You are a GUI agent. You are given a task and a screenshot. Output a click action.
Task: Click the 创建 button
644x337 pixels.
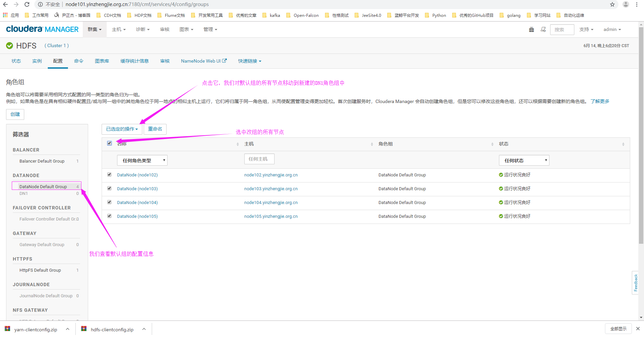[15, 114]
